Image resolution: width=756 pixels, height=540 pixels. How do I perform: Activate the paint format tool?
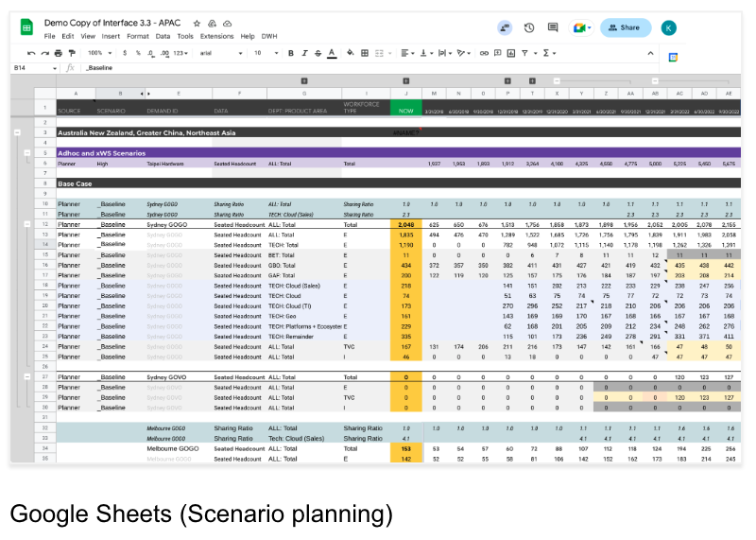(72, 53)
